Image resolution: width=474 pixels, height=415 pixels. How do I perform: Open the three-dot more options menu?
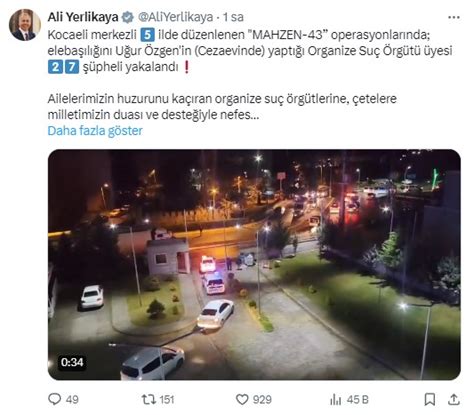point(454,17)
